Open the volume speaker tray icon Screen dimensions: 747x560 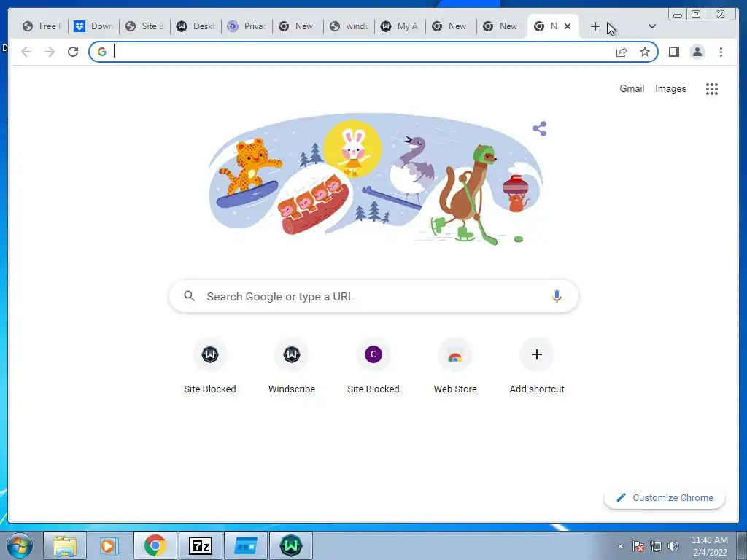click(x=673, y=546)
